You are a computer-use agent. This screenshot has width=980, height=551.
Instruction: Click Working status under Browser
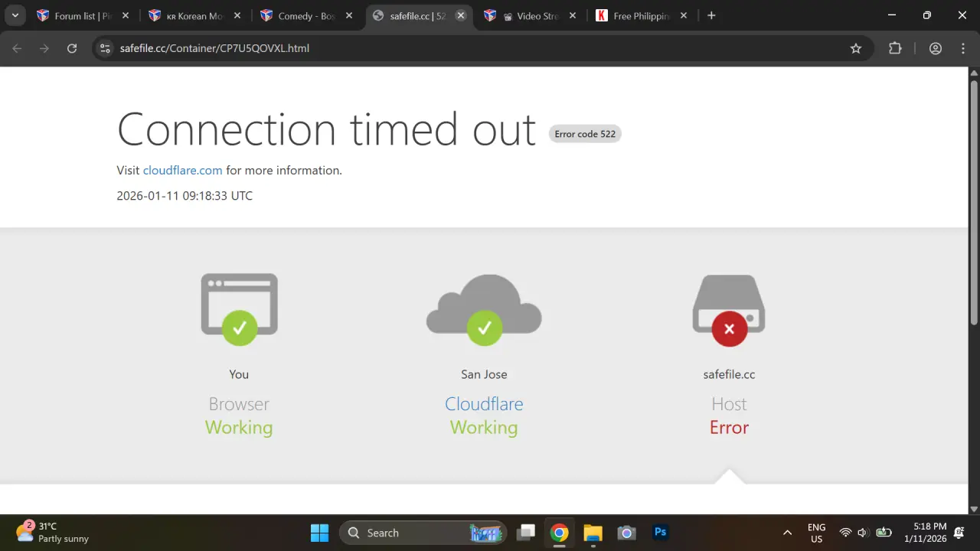coord(239,428)
